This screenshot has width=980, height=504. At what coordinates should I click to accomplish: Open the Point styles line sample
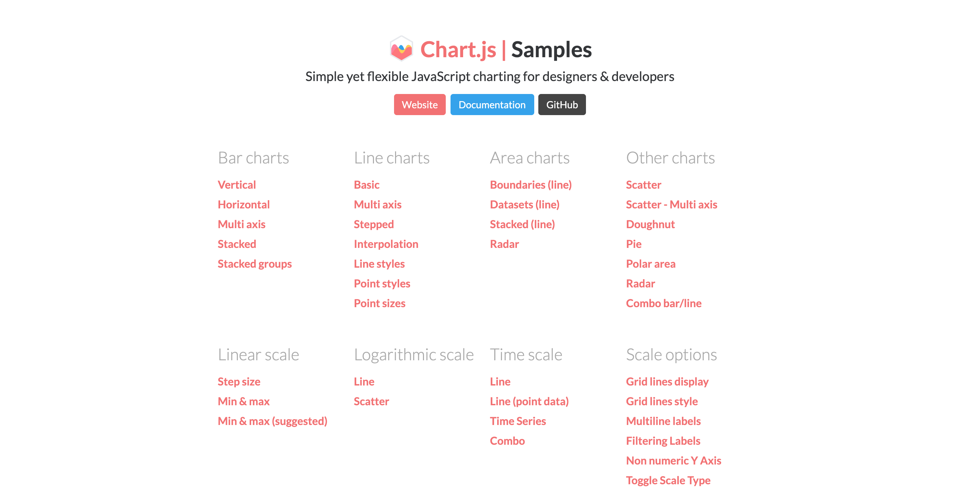(382, 283)
